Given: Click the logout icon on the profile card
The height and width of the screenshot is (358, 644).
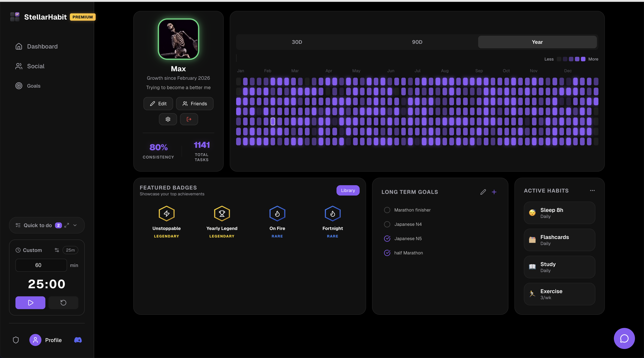Looking at the screenshot, I should pos(189,119).
